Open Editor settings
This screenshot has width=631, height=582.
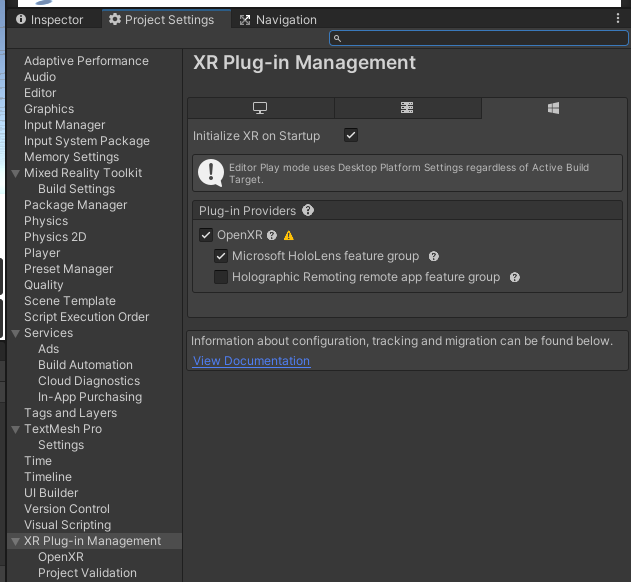coord(40,93)
